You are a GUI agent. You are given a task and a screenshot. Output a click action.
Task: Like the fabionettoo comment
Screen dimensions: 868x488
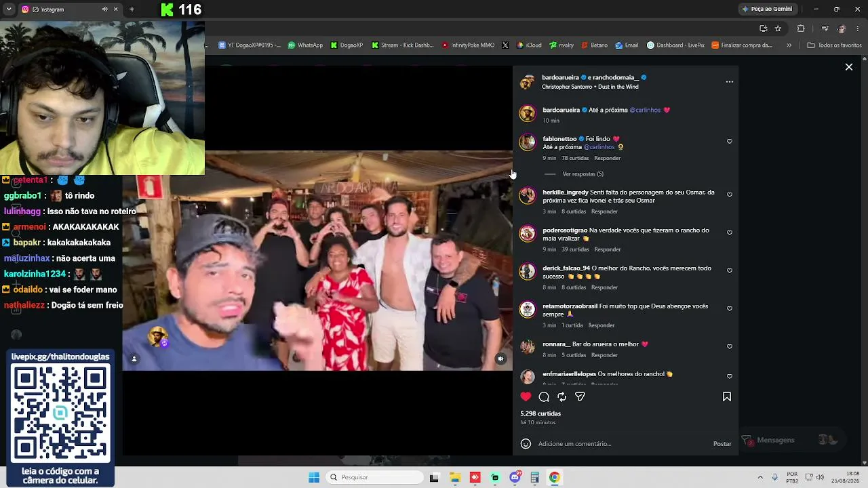(x=730, y=141)
